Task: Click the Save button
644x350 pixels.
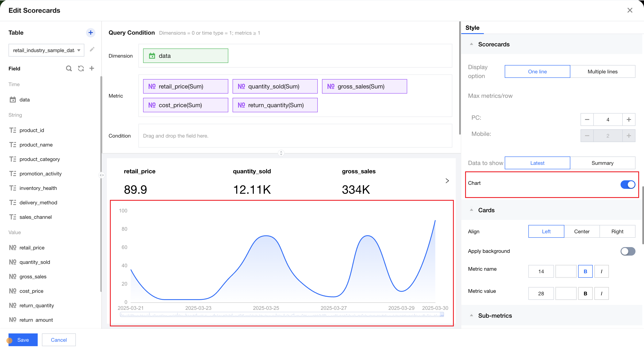Action: click(x=23, y=340)
